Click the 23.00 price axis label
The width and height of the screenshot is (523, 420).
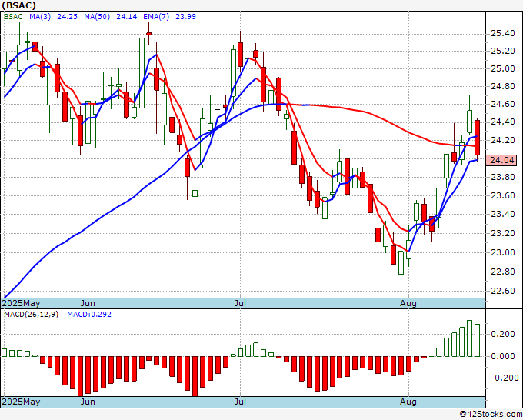pos(503,252)
